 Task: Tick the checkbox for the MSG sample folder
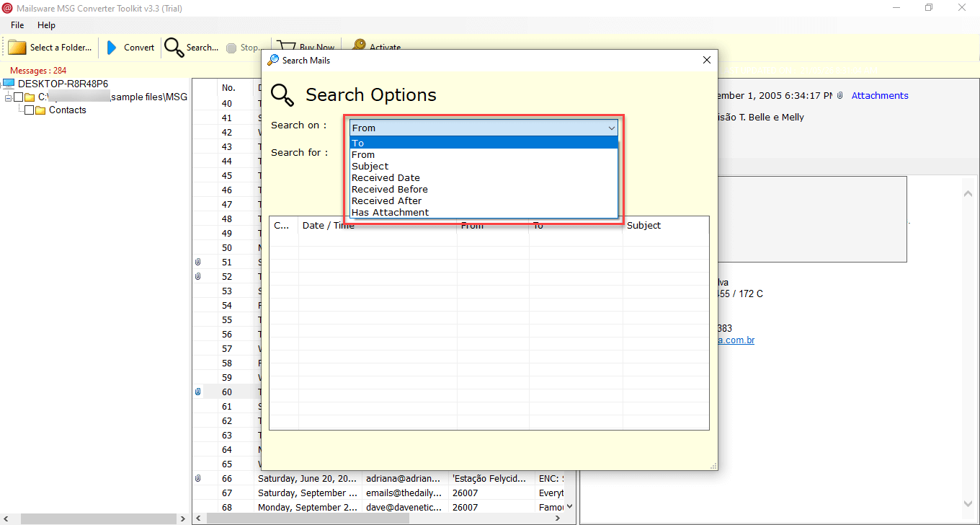click(18, 97)
